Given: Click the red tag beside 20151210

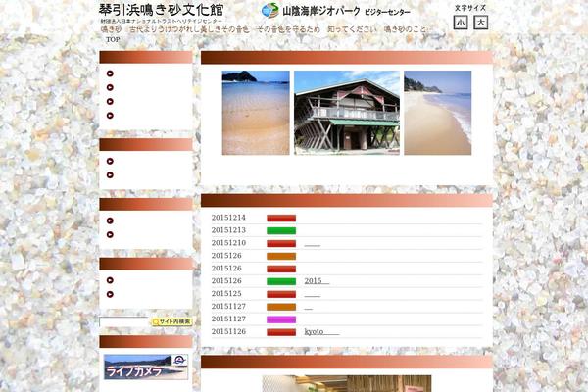Looking at the screenshot, I should click(281, 243).
